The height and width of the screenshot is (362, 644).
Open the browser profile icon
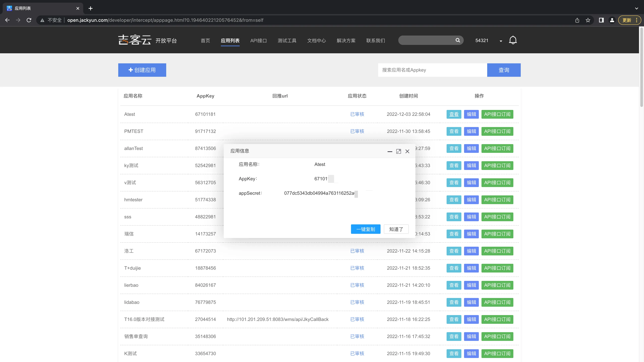[x=612, y=20]
